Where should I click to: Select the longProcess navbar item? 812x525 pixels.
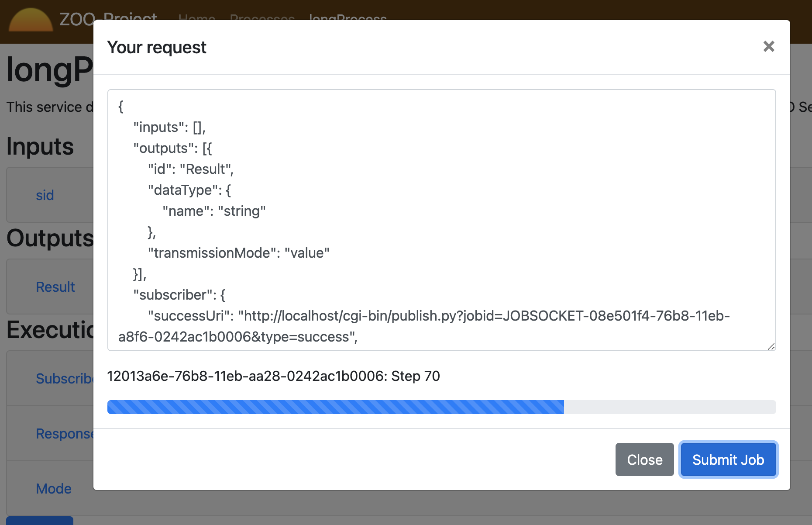point(348,18)
